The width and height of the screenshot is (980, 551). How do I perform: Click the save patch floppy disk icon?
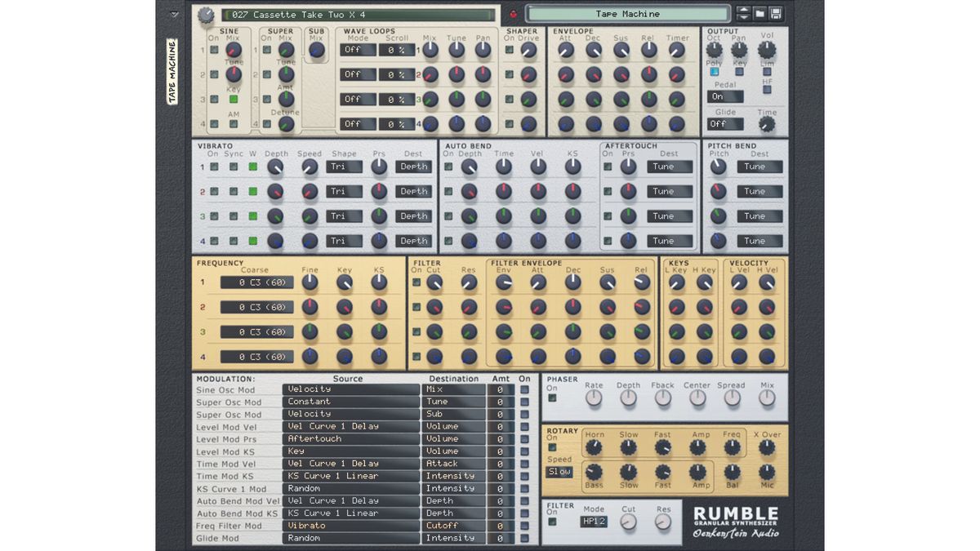[x=775, y=14]
